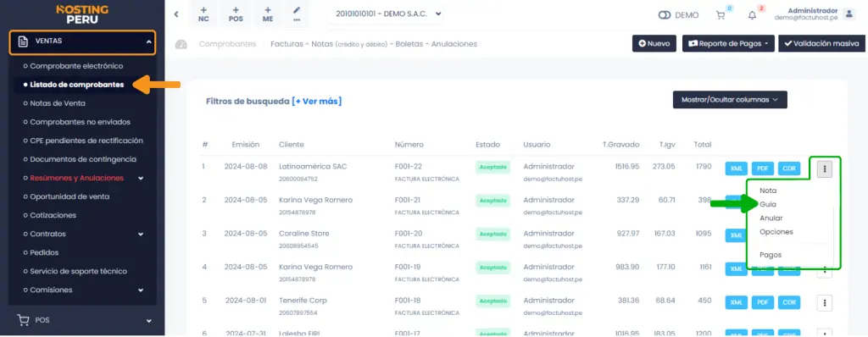Download CDR for invoice F001-18

pos(789,302)
